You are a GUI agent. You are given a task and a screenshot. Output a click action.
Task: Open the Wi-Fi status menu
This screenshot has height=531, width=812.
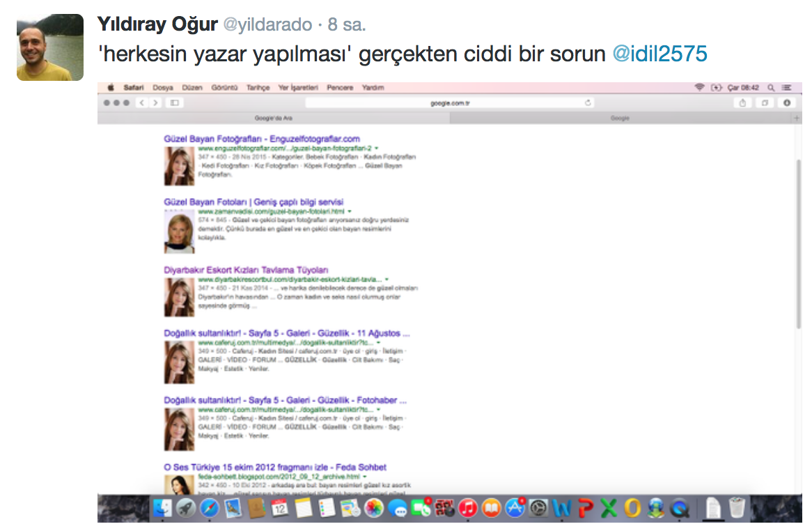(x=699, y=88)
